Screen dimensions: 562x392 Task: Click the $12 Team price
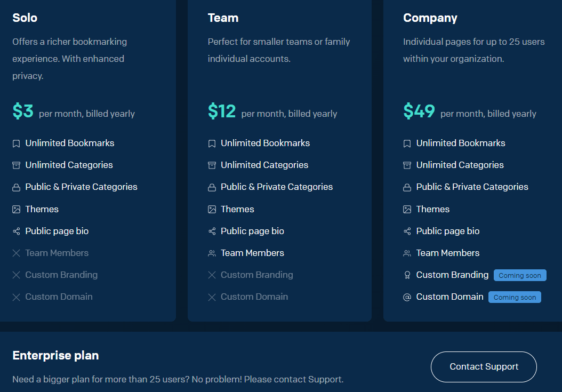(222, 111)
